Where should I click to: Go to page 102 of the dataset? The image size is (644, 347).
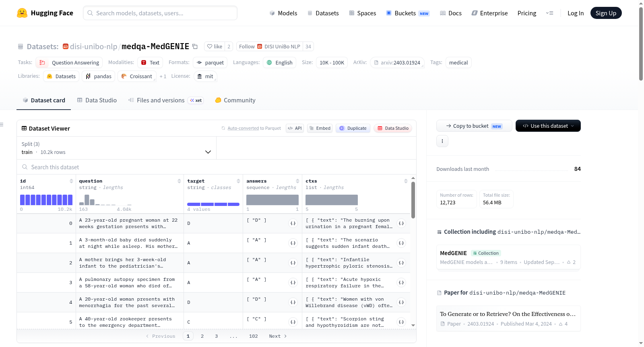click(x=253, y=336)
